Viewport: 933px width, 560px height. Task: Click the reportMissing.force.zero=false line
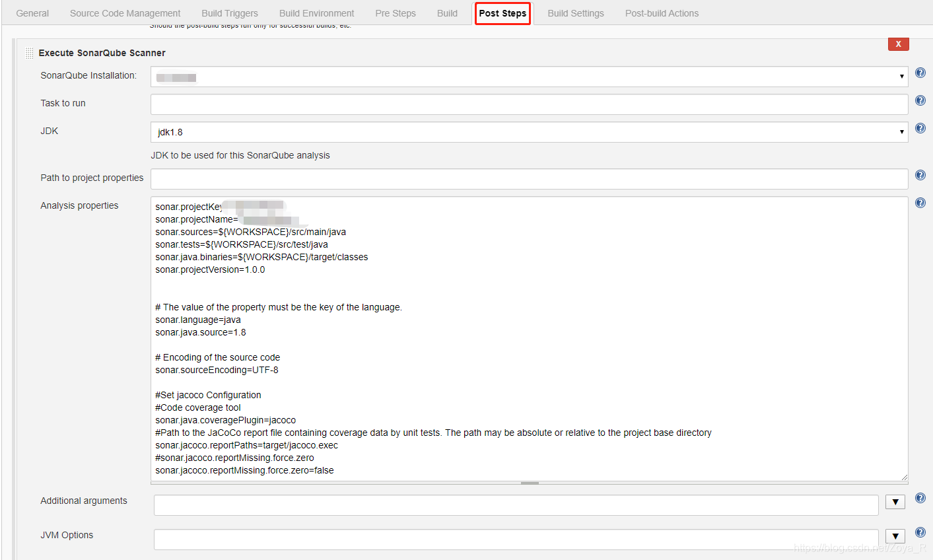click(244, 470)
